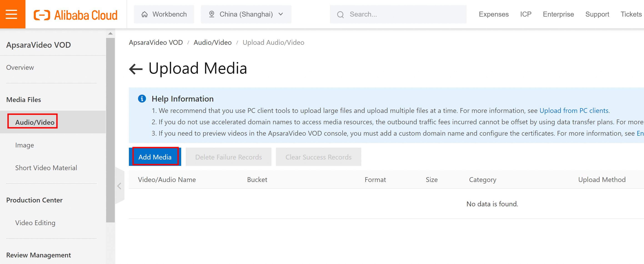Select Image under Media Files
The height and width of the screenshot is (264, 644).
pyautogui.click(x=24, y=145)
